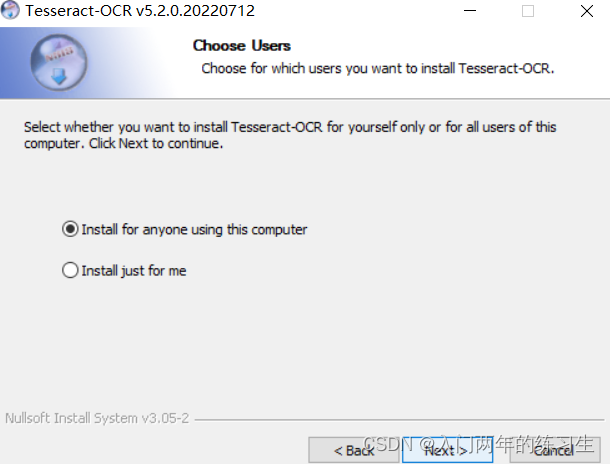The height and width of the screenshot is (464, 610).
Task: Abort setup with the Cancel button
Action: (555, 450)
